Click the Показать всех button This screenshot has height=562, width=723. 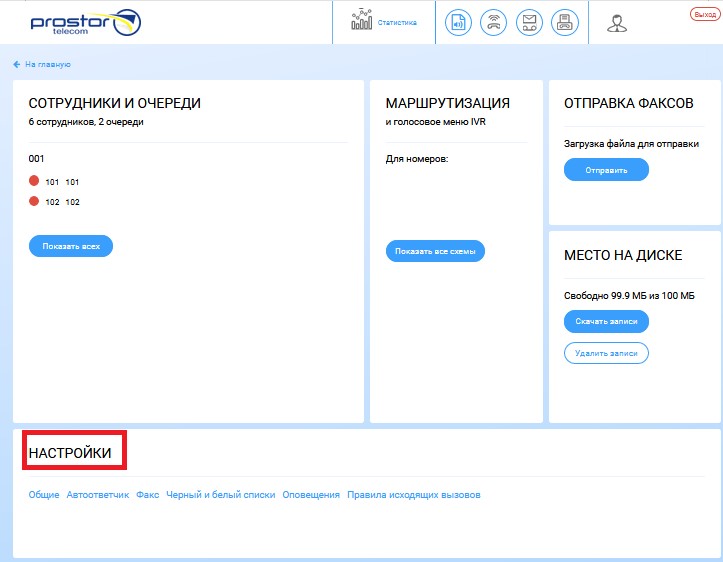(71, 246)
